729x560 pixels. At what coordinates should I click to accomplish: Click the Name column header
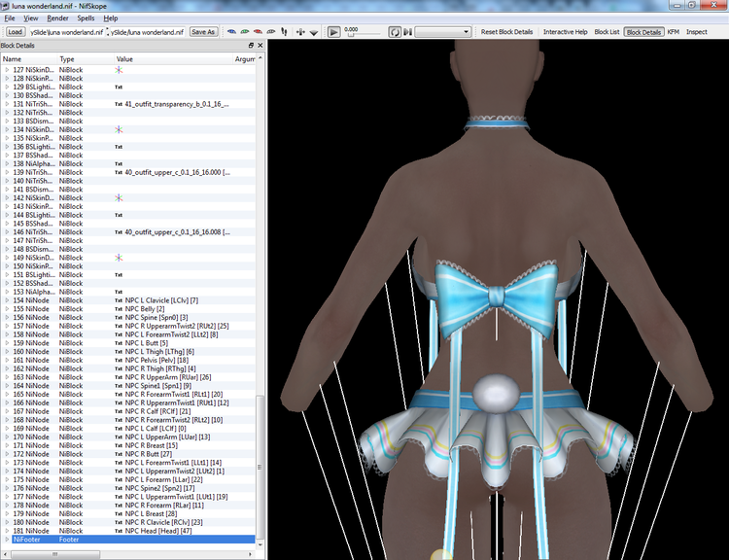(29, 59)
